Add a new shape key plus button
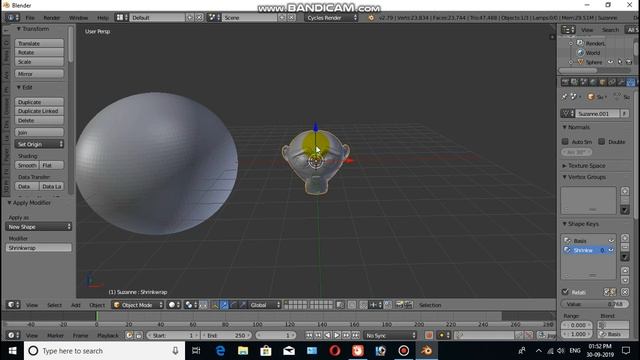 pos(625,238)
